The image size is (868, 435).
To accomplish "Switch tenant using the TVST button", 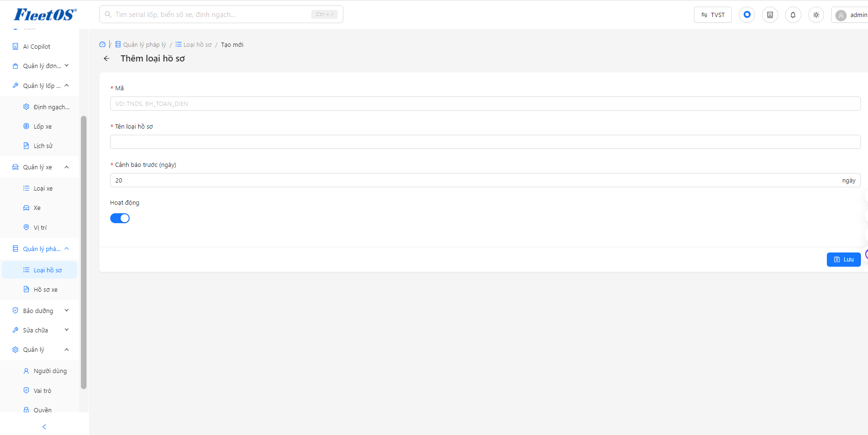I will click(x=713, y=15).
